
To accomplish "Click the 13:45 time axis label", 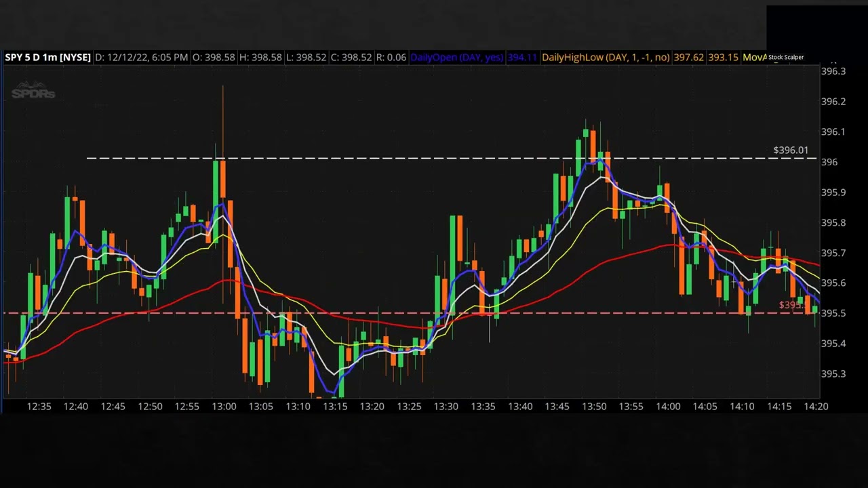I will [x=557, y=407].
